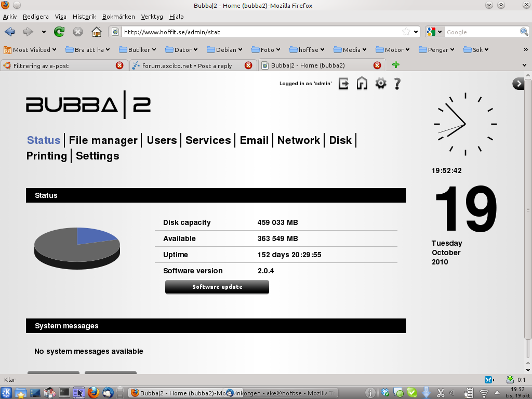Expand the Most Visited bookmarks folder
Screen dimensions: 532x399
click(30, 50)
